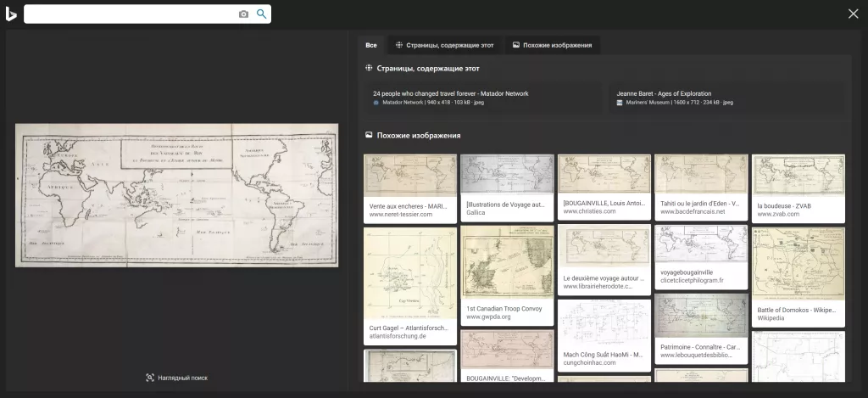
Task: Open la boudeuse ZVAB thumbnail
Action: 798,174
